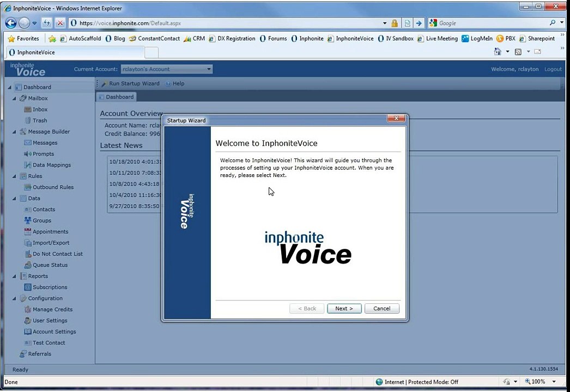570x392 pixels.
Task: Click the Test Contact icon
Action: click(x=28, y=343)
